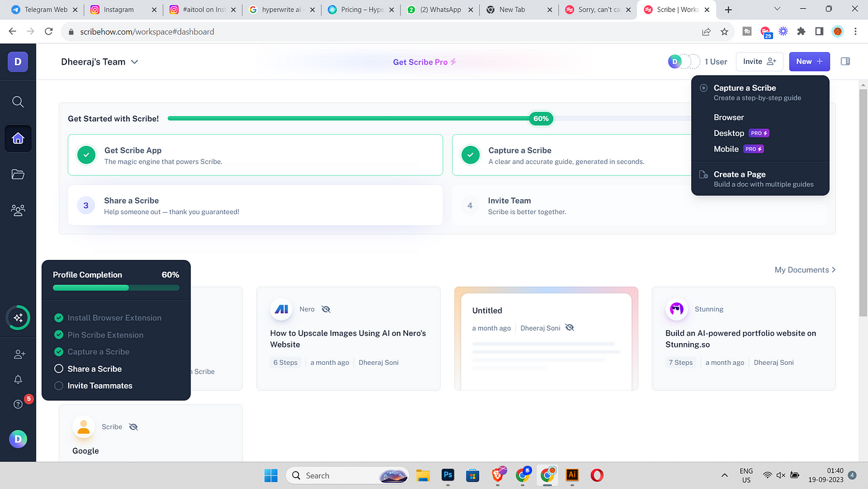Click the completed Pin Scribe Extension item
Viewport: 868px width, 489px height.
click(x=99, y=334)
